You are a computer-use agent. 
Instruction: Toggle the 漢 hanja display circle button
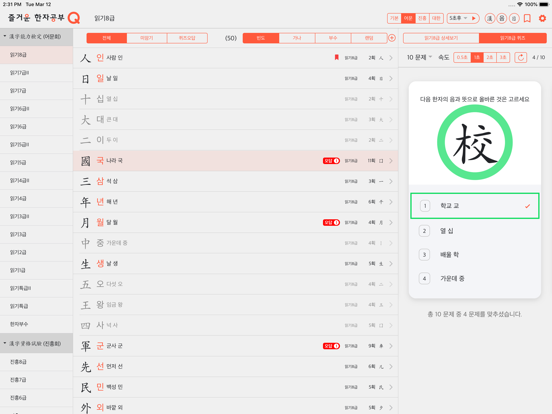click(490, 18)
